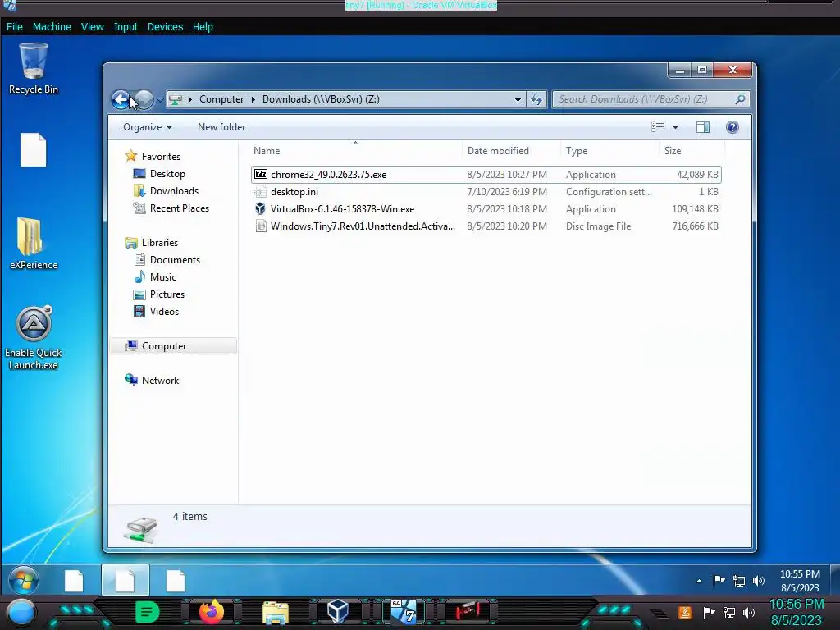The image size is (840, 630).
Task: Select Network in the navigation pane
Action: click(160, 381)
